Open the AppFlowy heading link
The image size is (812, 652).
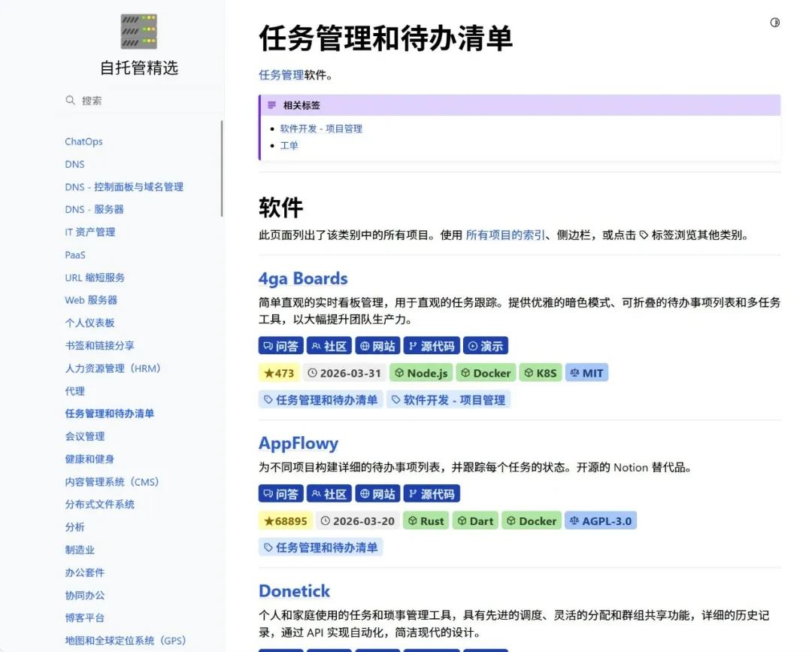click(x=298, y=443)
